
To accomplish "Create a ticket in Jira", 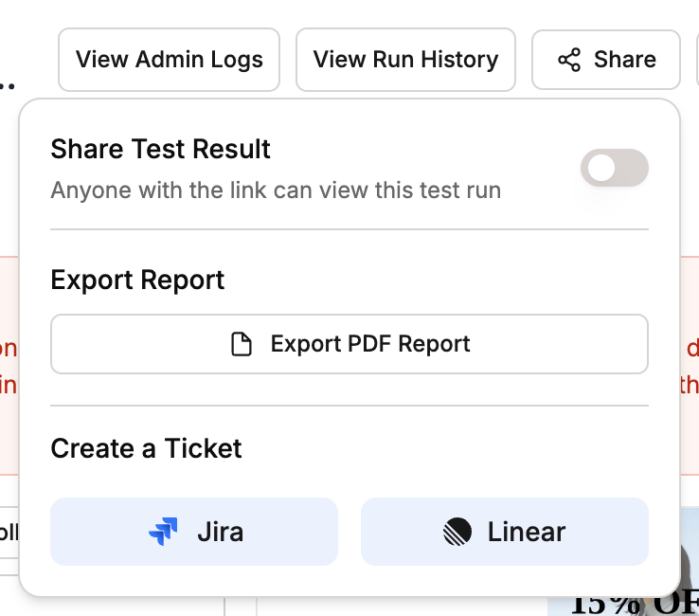I will (194, 532).
